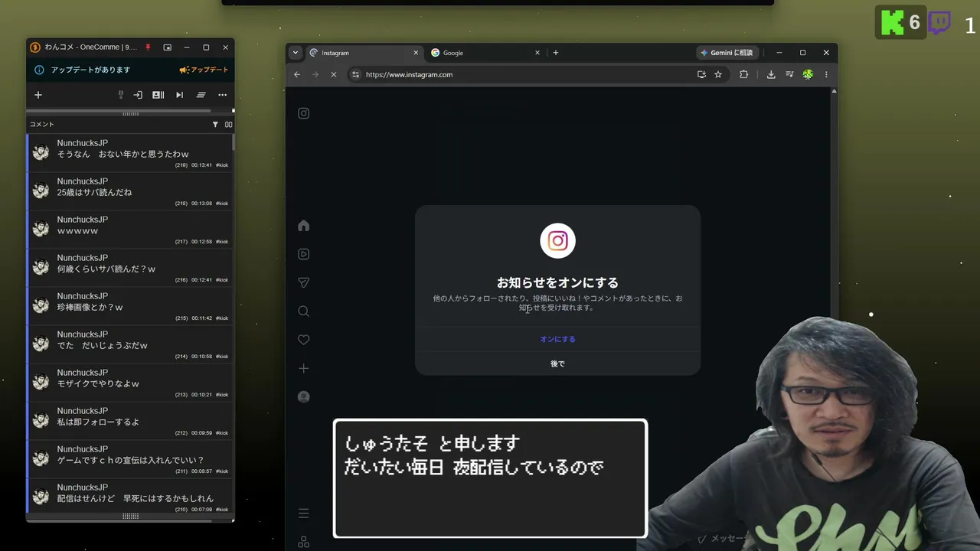
Task: Open the Chrome extensions puzzle icon
Action: coord(743,74)
